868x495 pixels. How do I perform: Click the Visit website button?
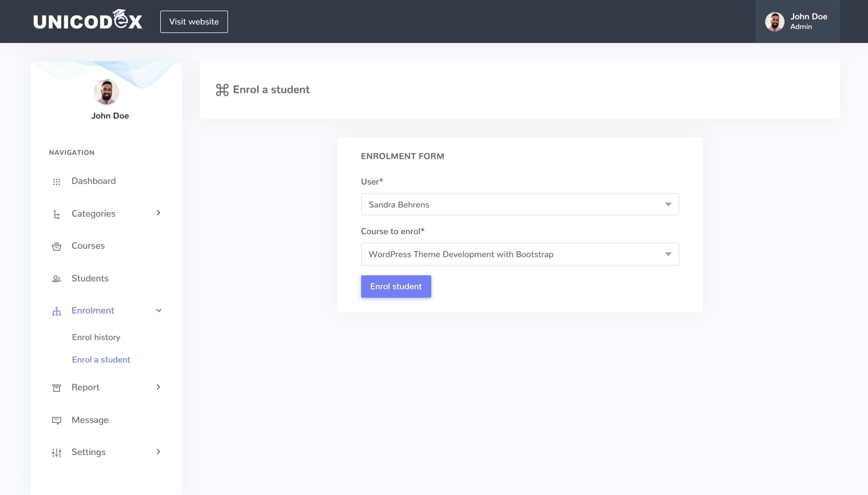[x=194, y=22]
